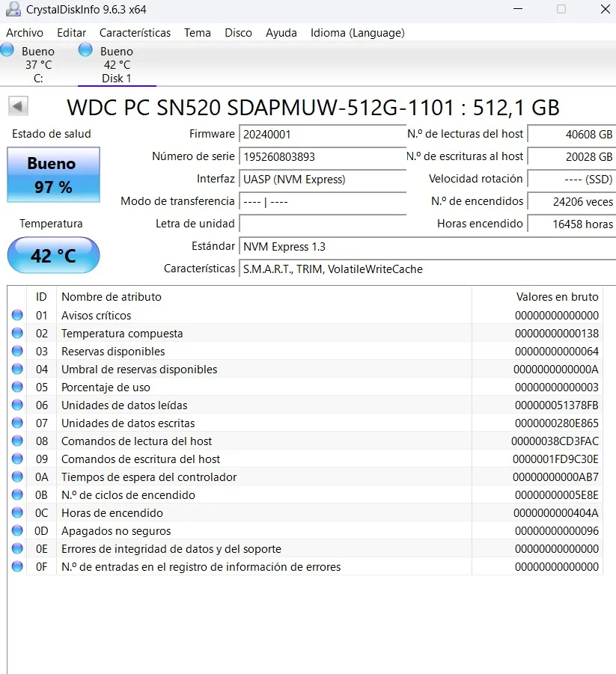The image size is (616, 674).
Task: Select raw value 00000000000096
Action: [x=557, y=531]
